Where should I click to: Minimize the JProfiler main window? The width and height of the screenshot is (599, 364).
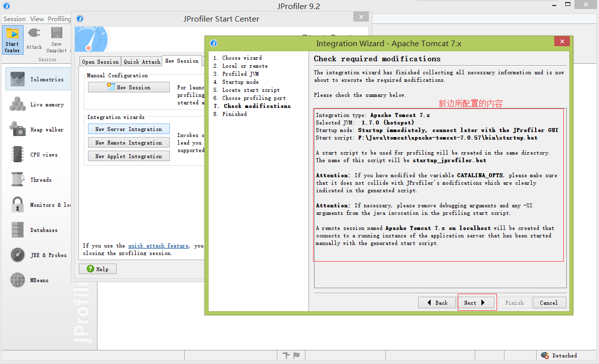pyautogui.click(x=554, y=5)
